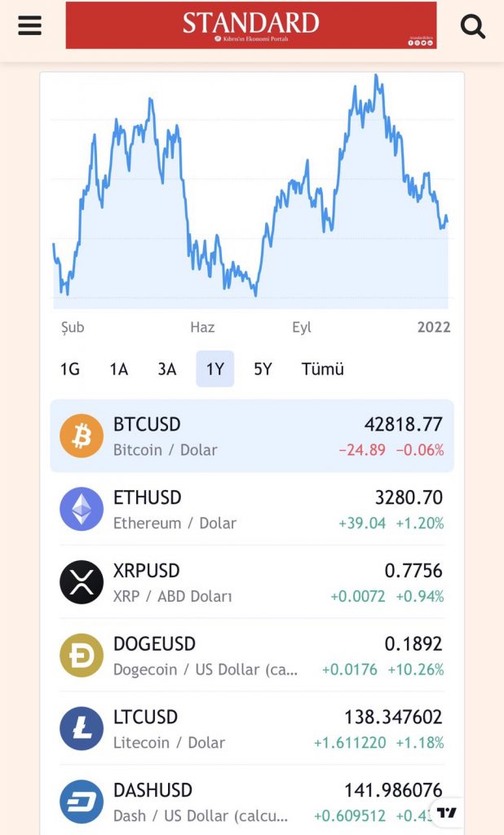Select the ETHUSD symbol name
This screenshot has width=504, height=835.
(x=148, y=497)
